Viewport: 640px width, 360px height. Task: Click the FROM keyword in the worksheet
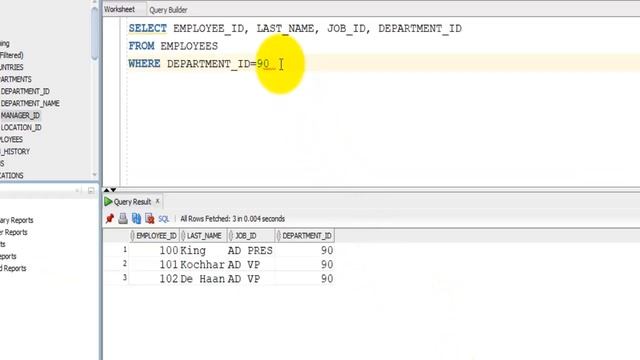pyautogui.click(x=141, y=46)
